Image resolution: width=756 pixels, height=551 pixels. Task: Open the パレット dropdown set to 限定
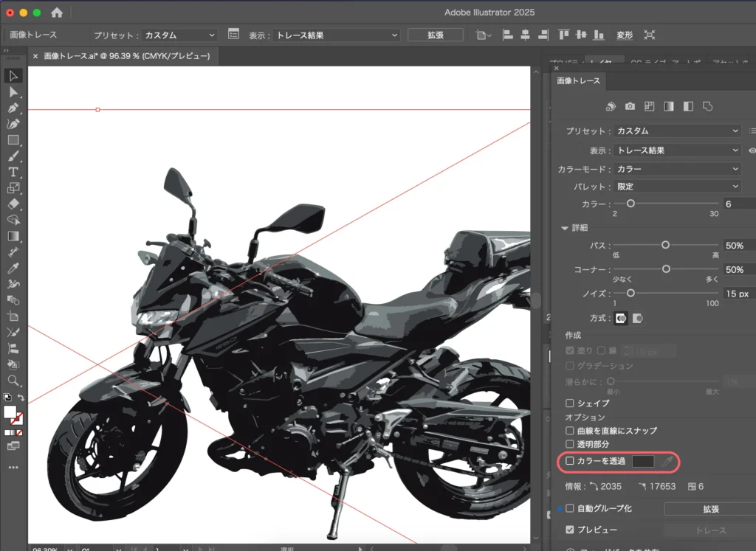677,187
